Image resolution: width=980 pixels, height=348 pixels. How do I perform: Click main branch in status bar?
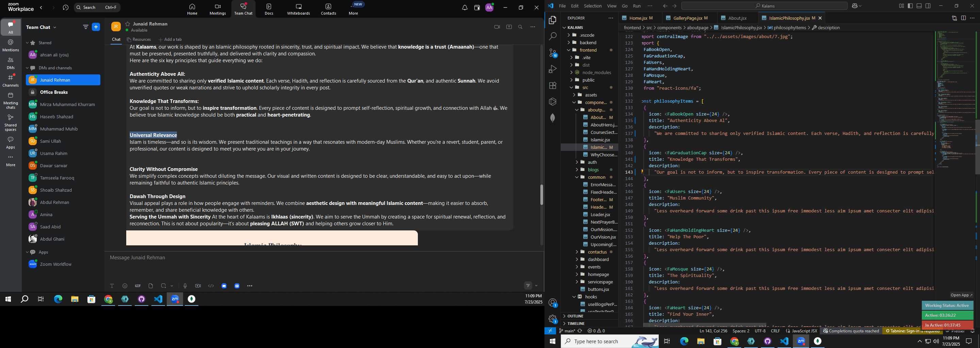pyautogui.click(x=567, y=331)
